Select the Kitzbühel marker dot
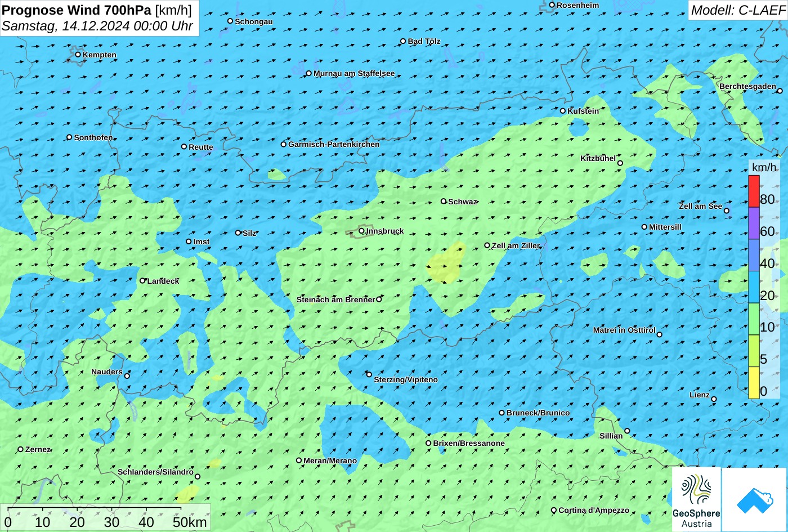This screenshot has width=788, height=532. [x=620, y=163]
